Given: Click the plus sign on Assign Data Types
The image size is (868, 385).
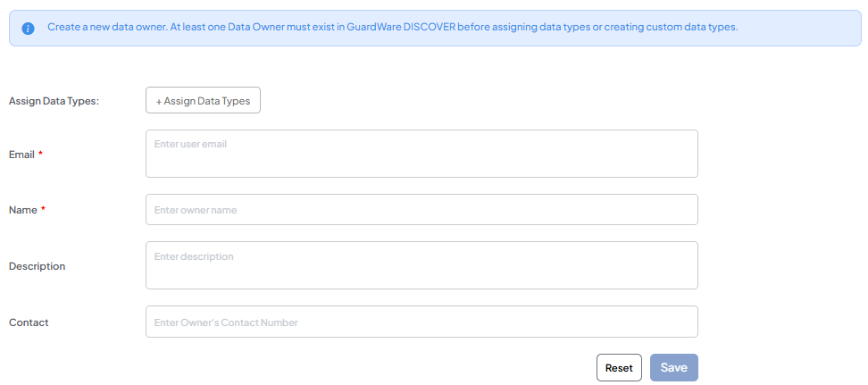Looking at the screenshot, I should tap(159, 102).
